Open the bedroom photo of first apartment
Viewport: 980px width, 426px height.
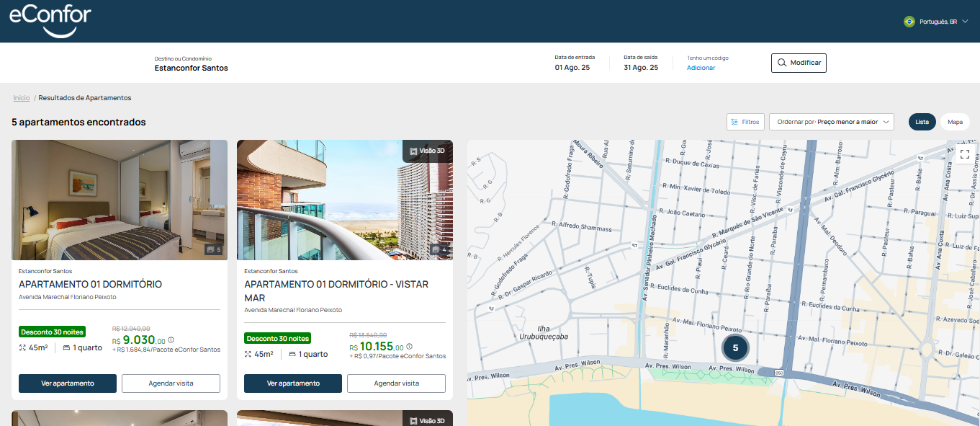(x=120, y=200)
